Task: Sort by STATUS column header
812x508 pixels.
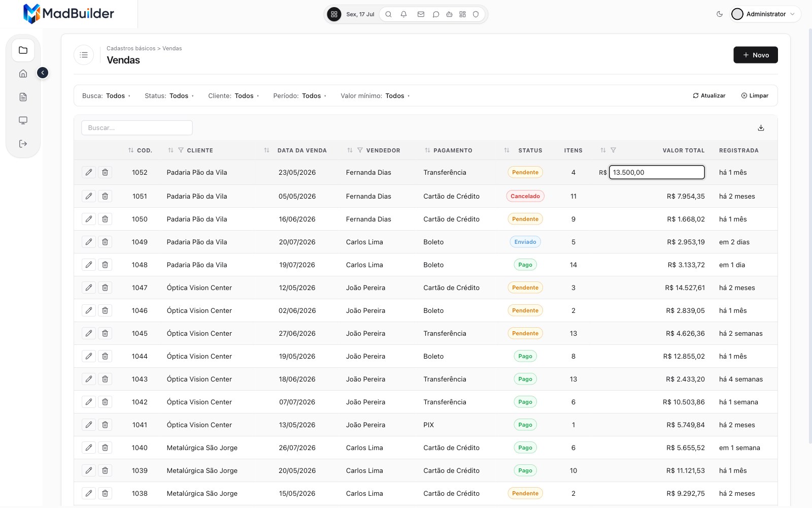Action: click(506, 150)
